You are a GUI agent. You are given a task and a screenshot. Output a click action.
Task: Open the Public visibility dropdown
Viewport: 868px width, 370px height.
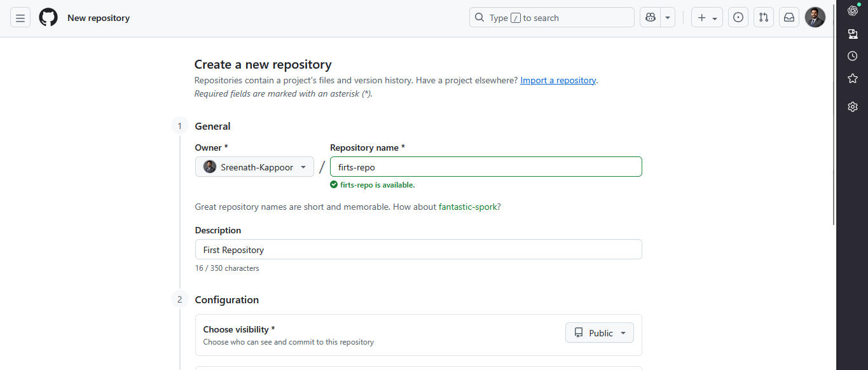tap(598, 332)
